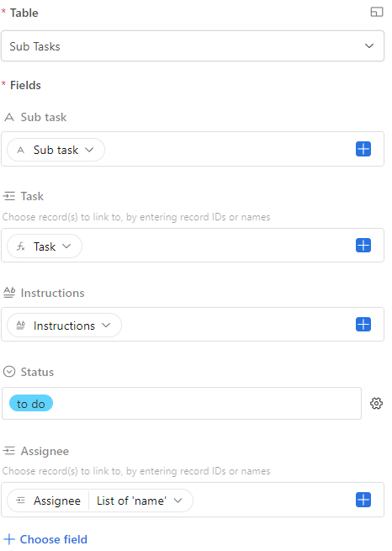
Task: Select the to do status tag
Action: click(31, 404)
